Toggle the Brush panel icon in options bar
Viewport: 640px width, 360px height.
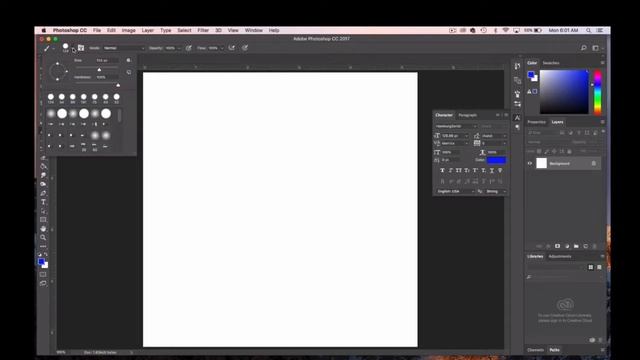point(81,48)
